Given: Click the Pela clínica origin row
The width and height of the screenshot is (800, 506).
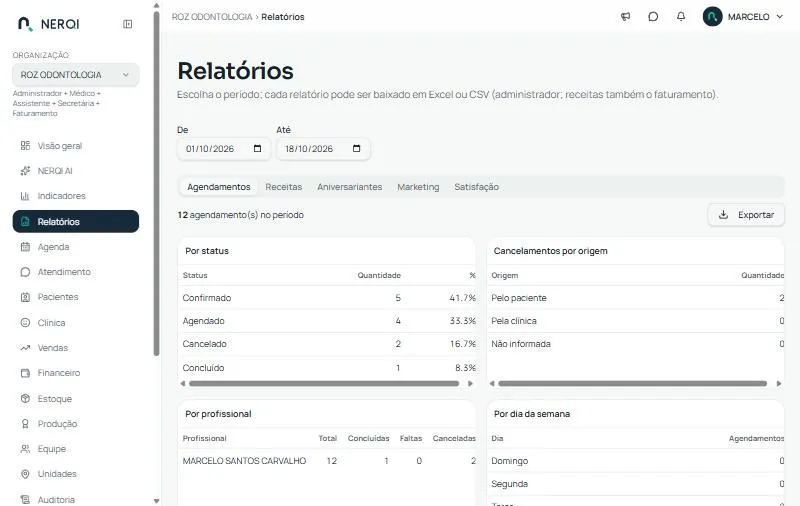Looking at the screenshot, I should click(635, 321).
